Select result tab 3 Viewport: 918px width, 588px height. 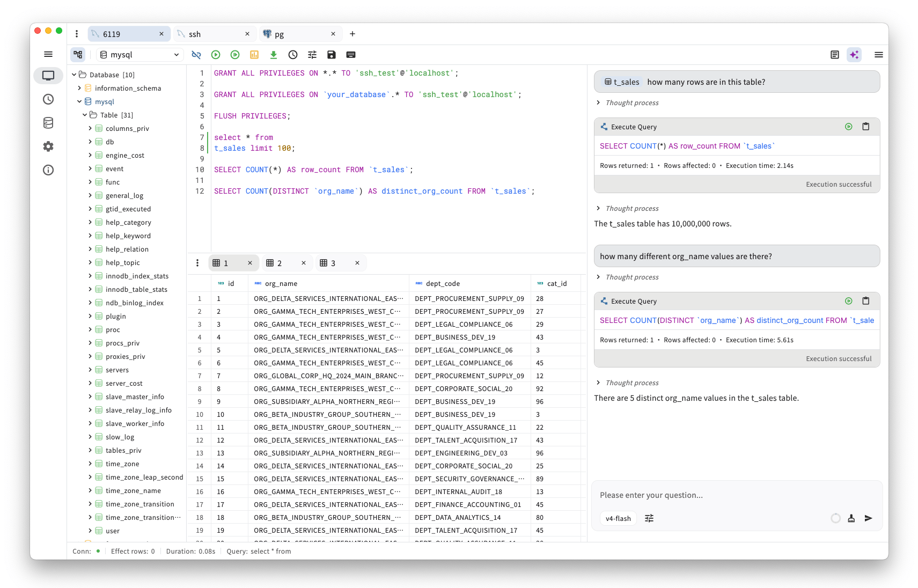341,263
